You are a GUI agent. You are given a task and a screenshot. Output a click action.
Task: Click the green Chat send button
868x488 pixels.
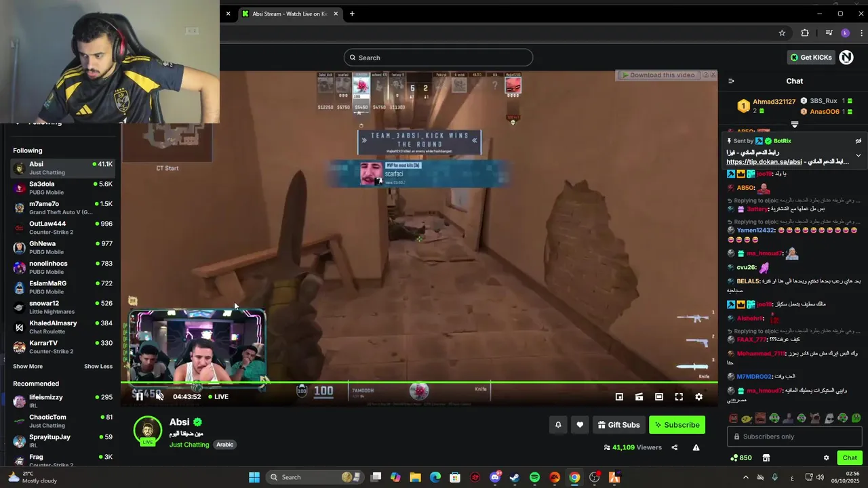click(x=850, y=457)
